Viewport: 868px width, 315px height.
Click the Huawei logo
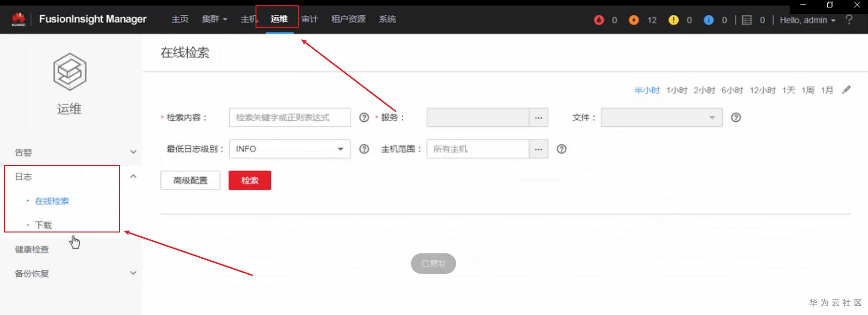(x=18, y=19)
